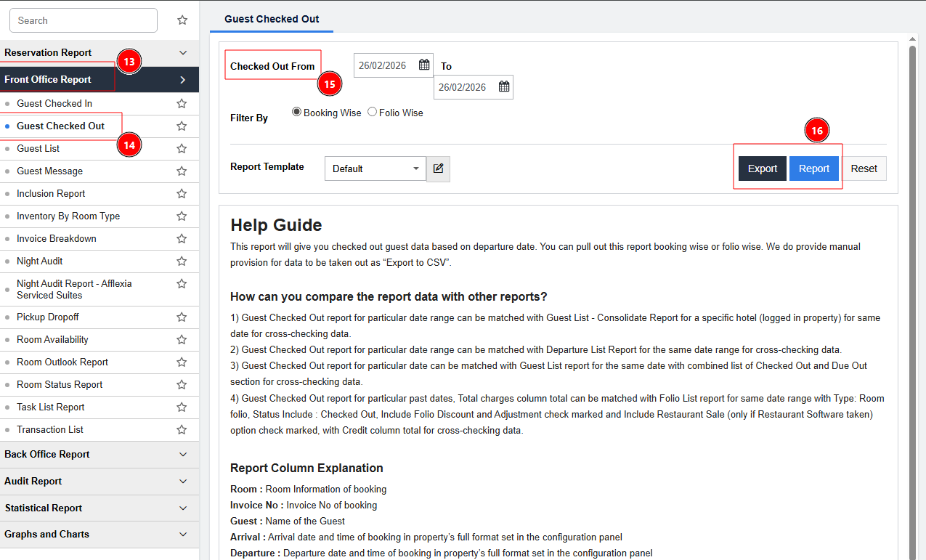Click the Export button
This screenshot has width=926, height=560.
pyautogui.click(x=763, y=169)
